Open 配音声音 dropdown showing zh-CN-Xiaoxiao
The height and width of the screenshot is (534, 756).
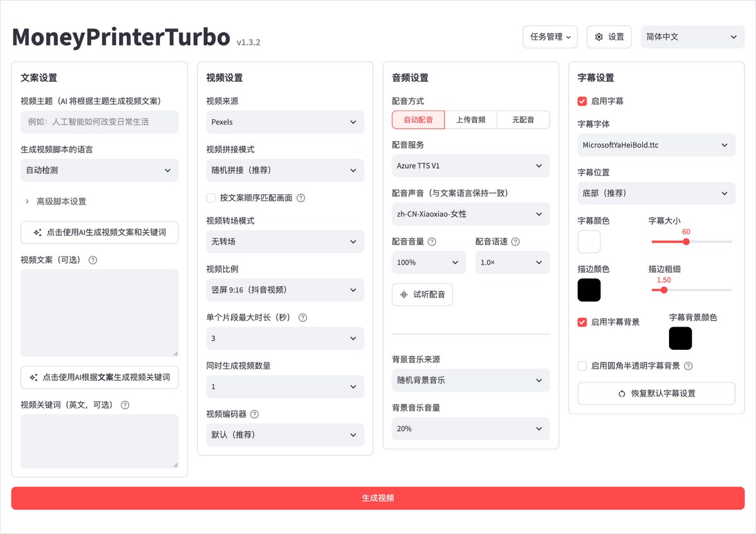point(471,214)
